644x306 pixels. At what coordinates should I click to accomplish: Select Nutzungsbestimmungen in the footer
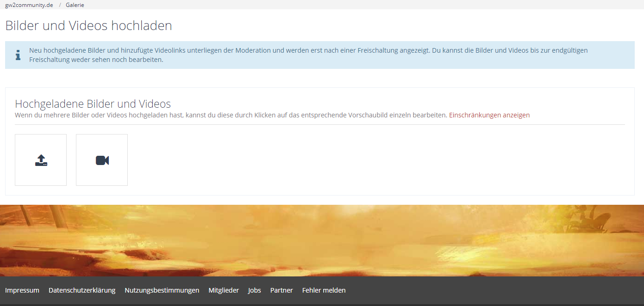click(162, 290)
